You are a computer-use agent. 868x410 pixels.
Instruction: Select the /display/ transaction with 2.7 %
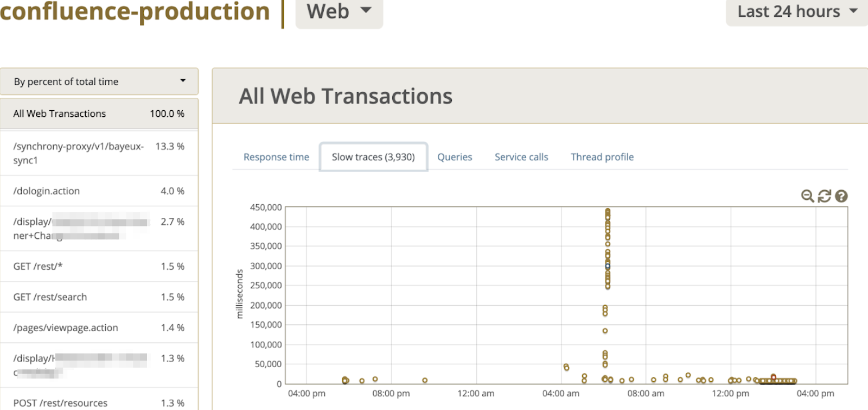[x=99, y=229]
